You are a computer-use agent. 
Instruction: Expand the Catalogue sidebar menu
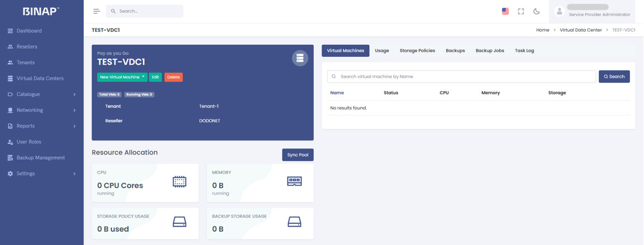42,94
